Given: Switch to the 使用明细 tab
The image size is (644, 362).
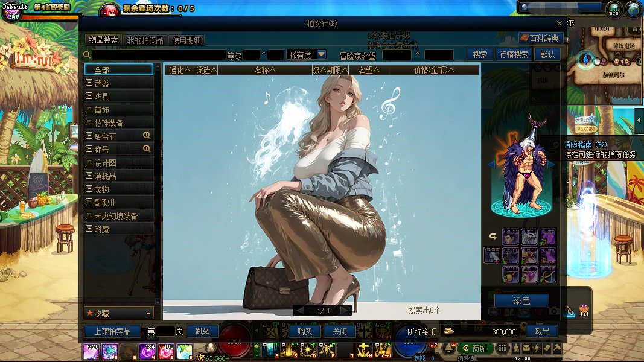Looking at the screenshot, I should [x=187, y=40].
